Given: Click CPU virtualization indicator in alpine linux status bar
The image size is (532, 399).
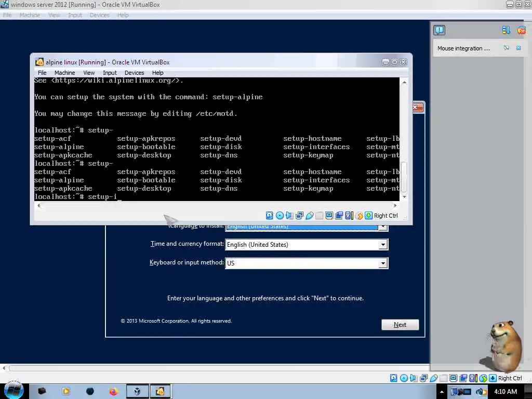Looking at the screenshot, I should [349, 216].
